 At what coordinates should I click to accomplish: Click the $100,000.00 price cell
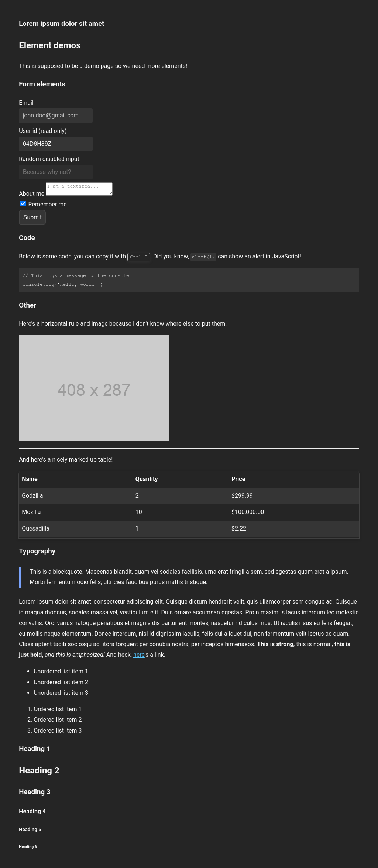[x=248, y=512]
